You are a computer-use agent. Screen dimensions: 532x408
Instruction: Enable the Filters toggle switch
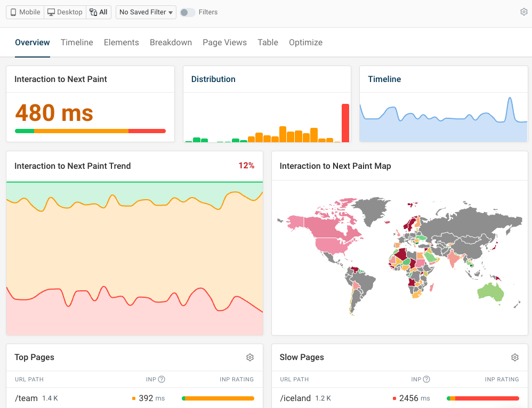click(x=187, y=12)
